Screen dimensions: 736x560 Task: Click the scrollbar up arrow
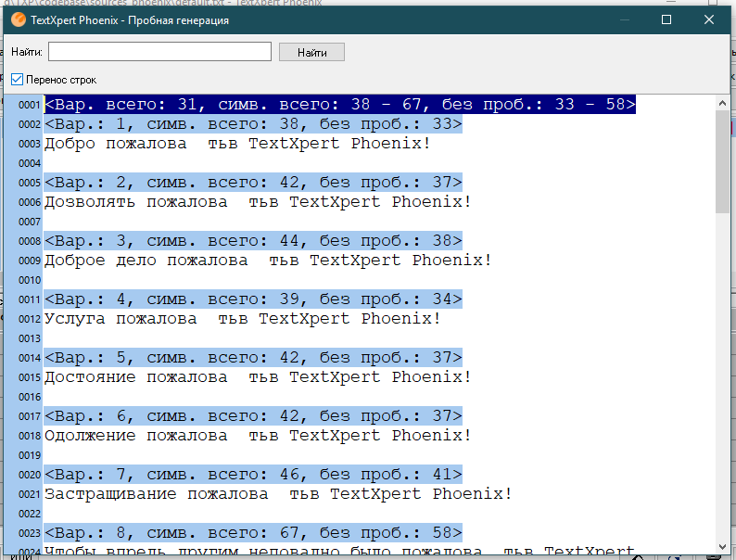(x=722, y=103)
